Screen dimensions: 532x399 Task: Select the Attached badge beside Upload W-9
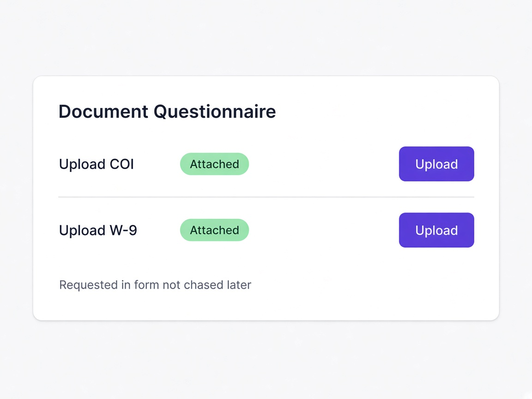pos(214,230)
